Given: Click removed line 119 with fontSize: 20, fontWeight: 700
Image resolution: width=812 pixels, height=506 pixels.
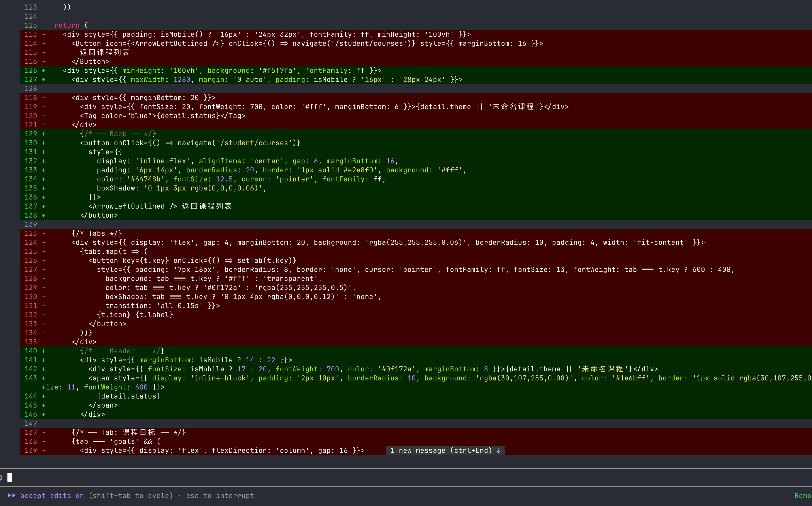Looking at the screenshot, I should click(416, 107).
